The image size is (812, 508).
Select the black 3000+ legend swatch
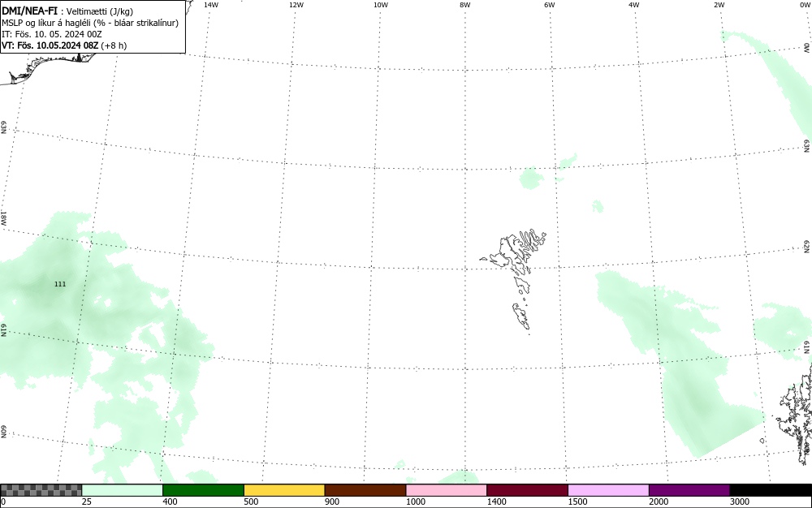click(x=771, y=490)
